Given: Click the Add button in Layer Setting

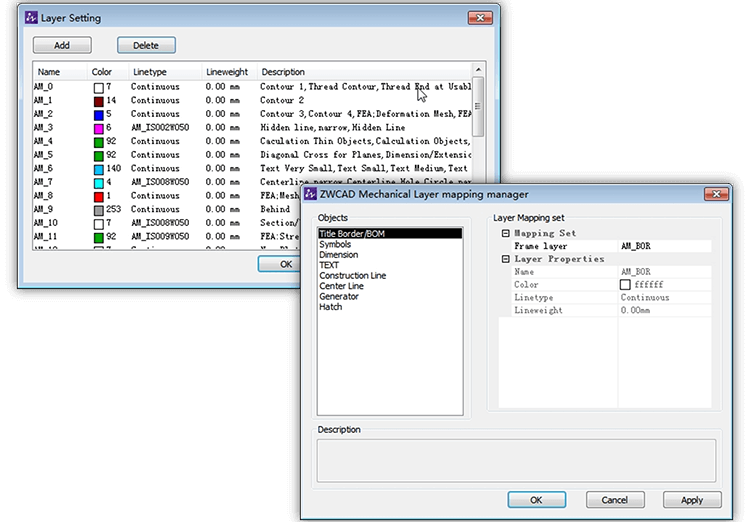Looking at the screenshot, I should click(62, 45).
